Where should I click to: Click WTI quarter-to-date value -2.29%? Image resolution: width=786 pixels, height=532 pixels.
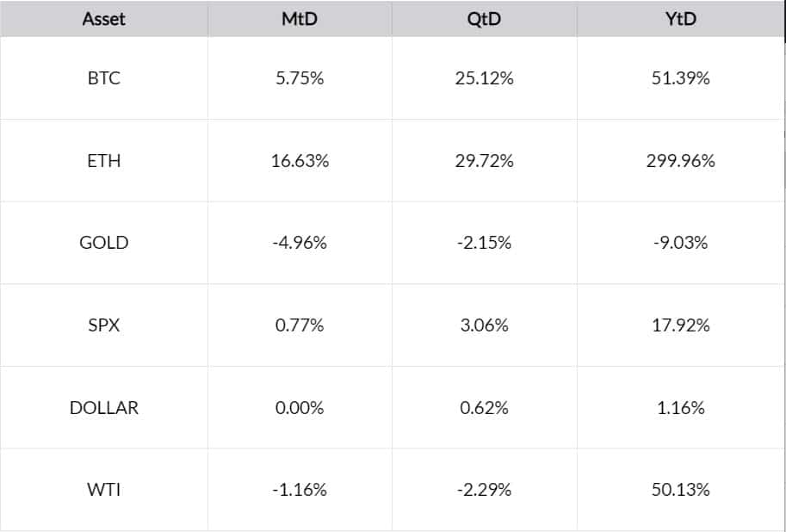484,490
